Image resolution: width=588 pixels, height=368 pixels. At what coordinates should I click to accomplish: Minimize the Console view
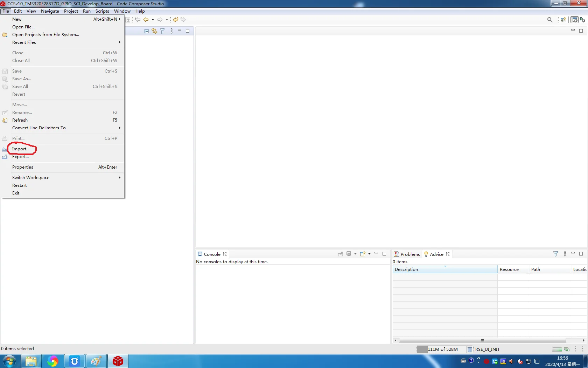coord(376,253)
